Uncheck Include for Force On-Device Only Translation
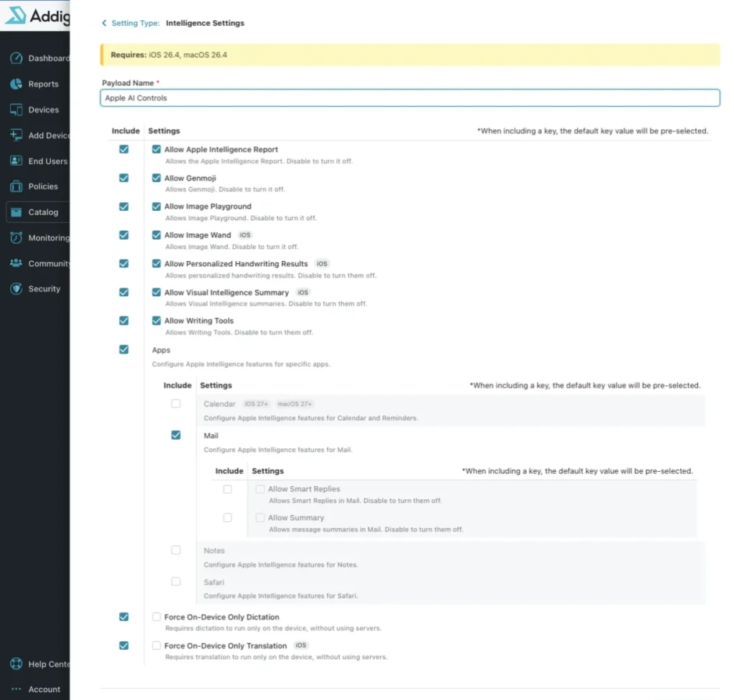 tap(123, 645)
